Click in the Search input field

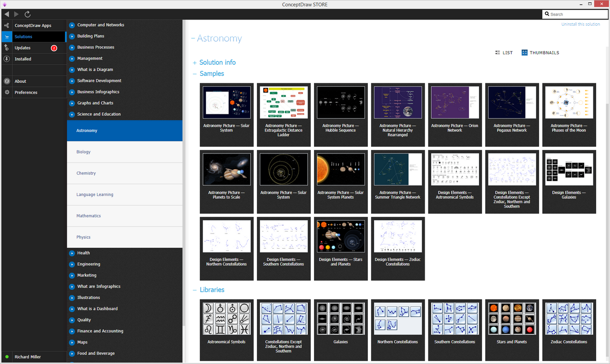tap(578, 14)
